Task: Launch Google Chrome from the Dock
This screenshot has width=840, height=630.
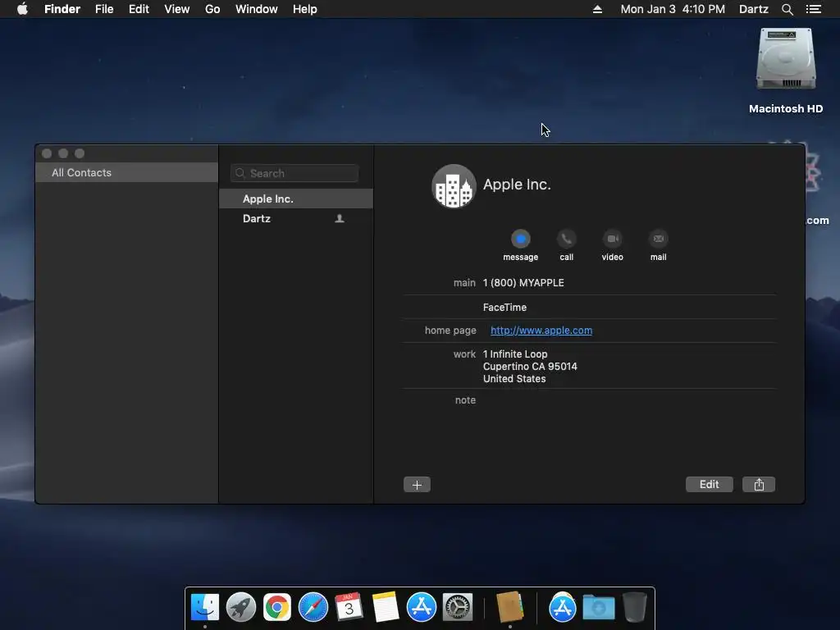Action: tap(277, 608)
